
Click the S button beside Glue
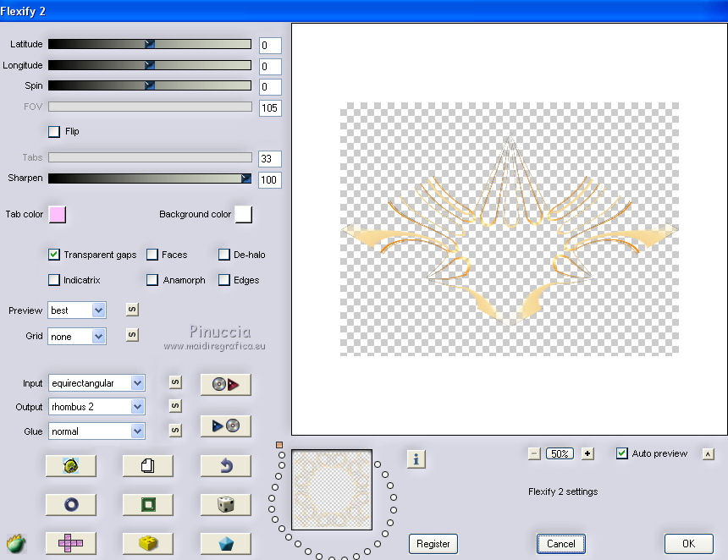point(175,431)
